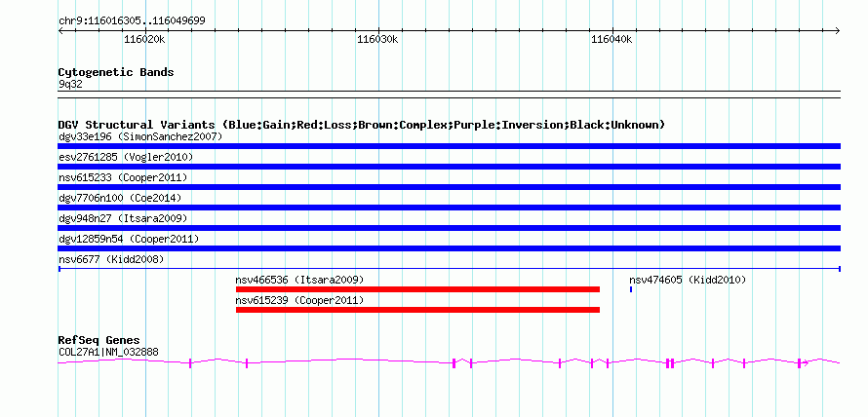868x417 pixels.
Task: Click the COL27A1 direction arrow at transcript end
Action: (806, 363)
